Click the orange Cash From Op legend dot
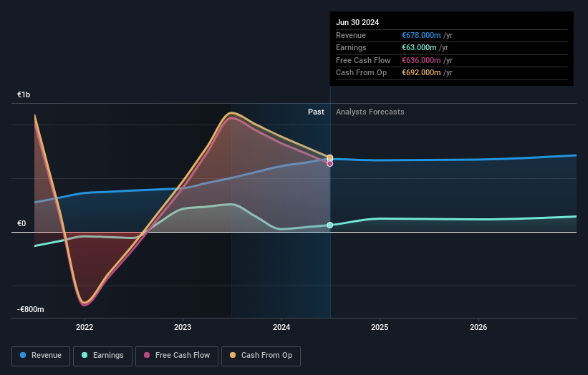Screen dimensions: 588x375 tap(233, 355)
